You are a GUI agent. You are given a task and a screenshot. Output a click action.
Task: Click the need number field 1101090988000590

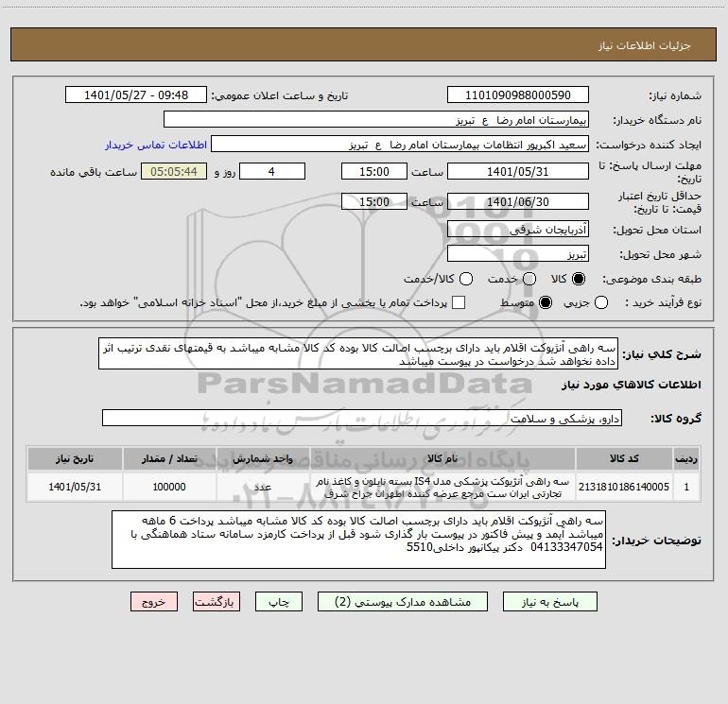click(518, 95)
